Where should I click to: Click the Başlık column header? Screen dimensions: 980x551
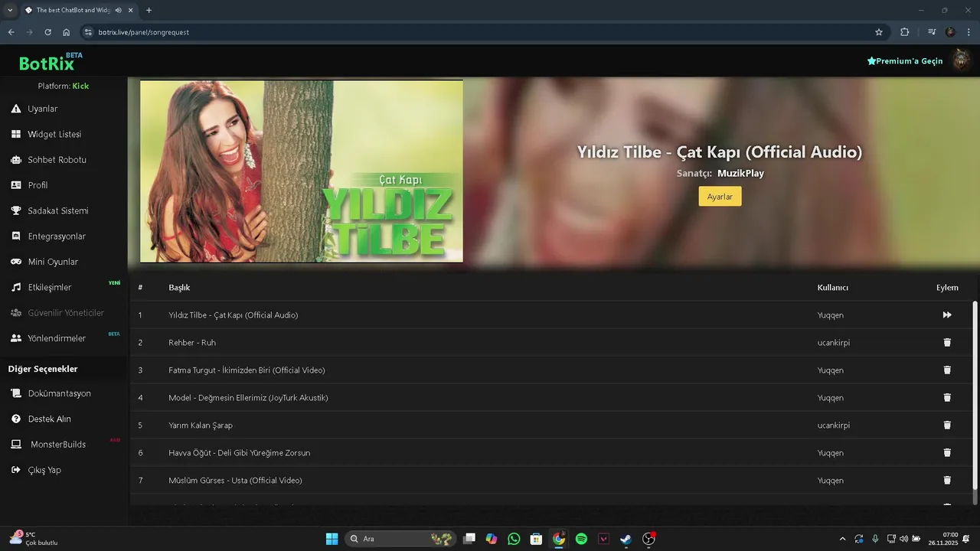coord(179,288)
